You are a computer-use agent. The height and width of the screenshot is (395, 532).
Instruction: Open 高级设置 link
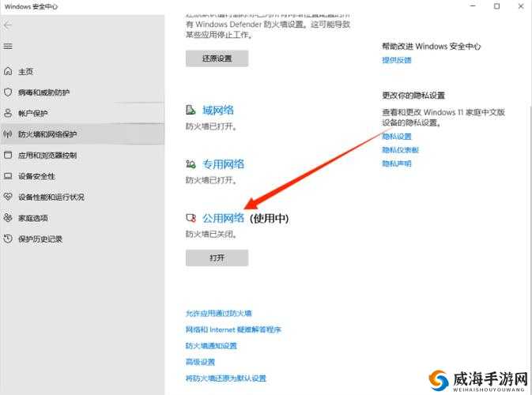pyautogui.click(x=200, y=362)
